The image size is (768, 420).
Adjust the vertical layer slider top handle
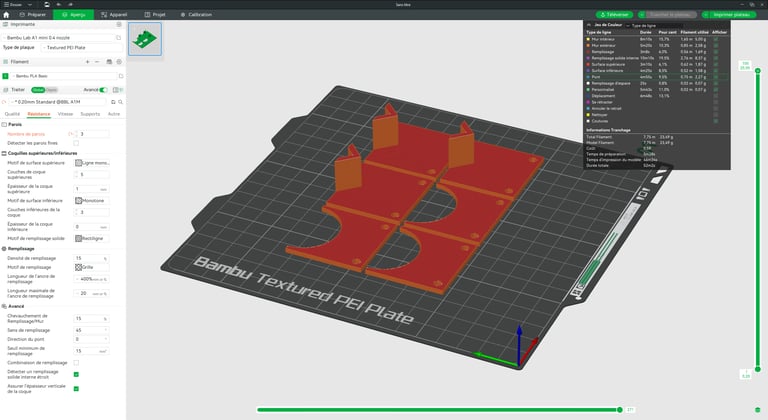click(x=758, y=71)
